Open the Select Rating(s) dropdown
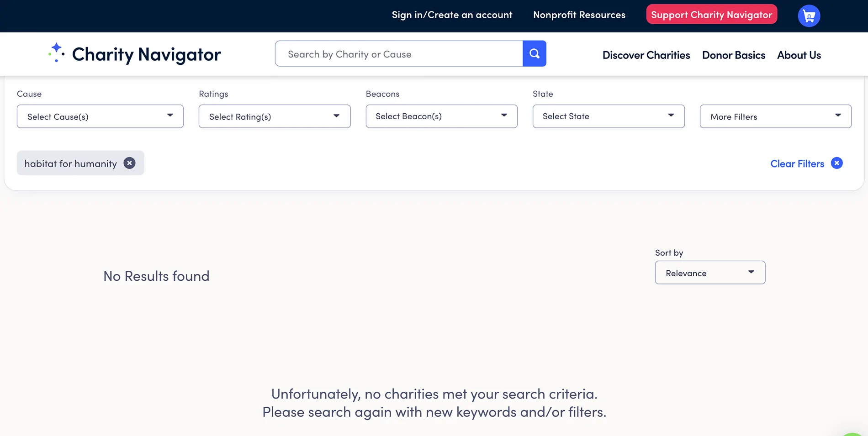This screenshot has height=436, width=868. [275, 116]
